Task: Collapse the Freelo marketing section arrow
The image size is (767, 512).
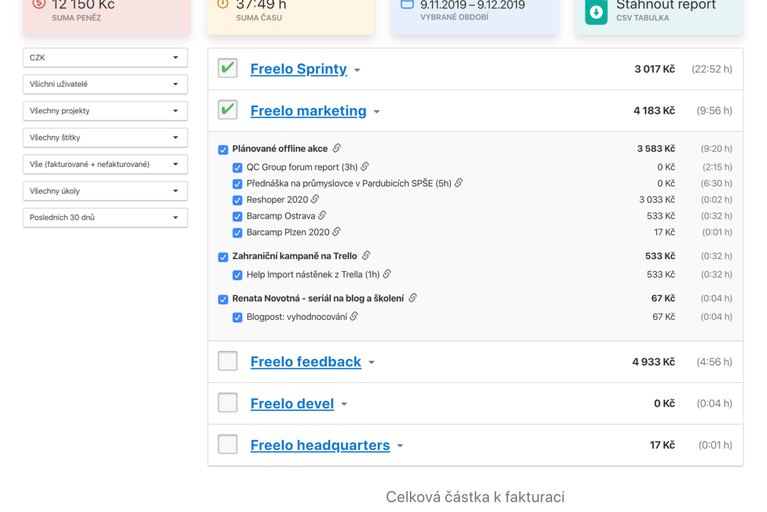Action: point(377,112)
